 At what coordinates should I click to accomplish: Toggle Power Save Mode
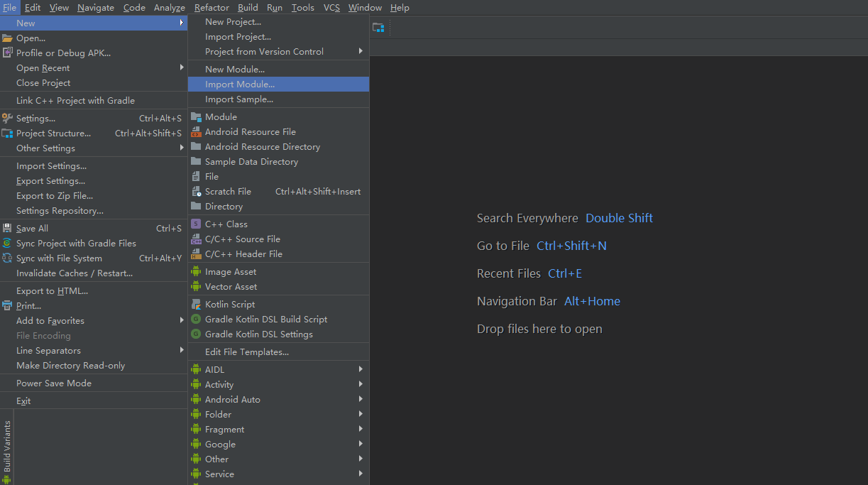[x=54, y=383]
